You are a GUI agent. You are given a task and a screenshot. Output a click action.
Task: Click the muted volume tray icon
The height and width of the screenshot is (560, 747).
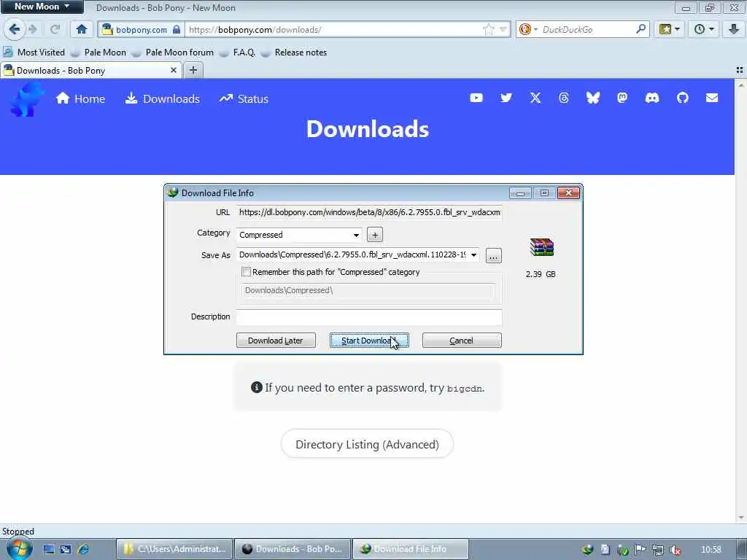click(x=676, y=550)
